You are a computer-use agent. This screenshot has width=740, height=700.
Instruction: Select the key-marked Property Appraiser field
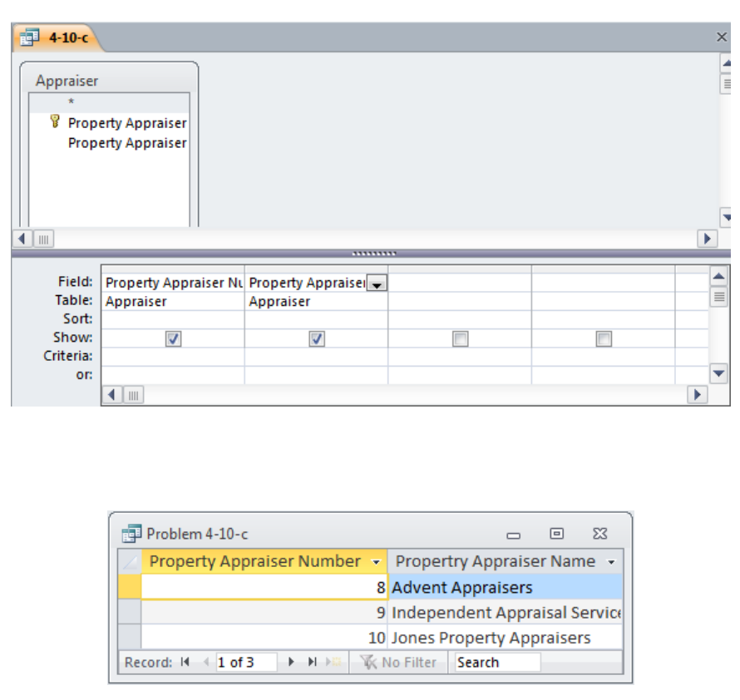127,123
